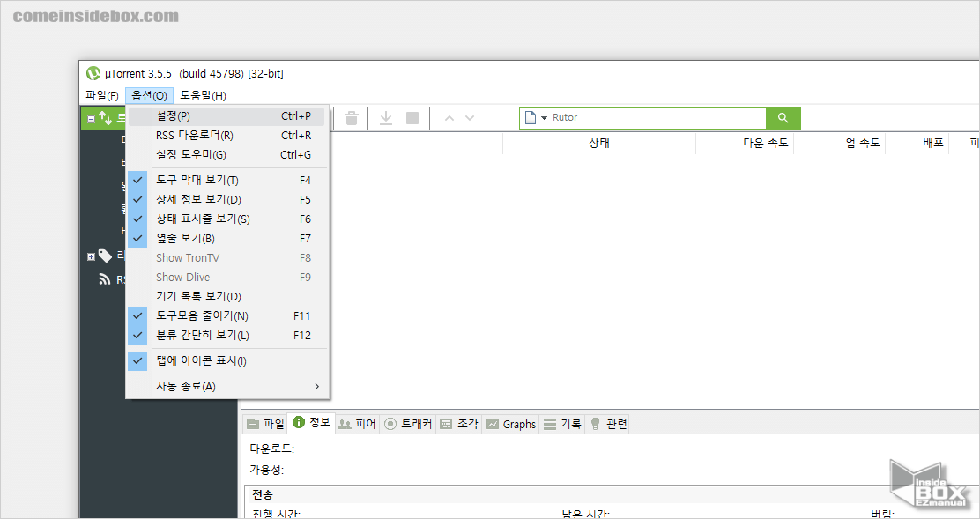Expand 자동 종료(A) submenu arrow

[317, 387]
